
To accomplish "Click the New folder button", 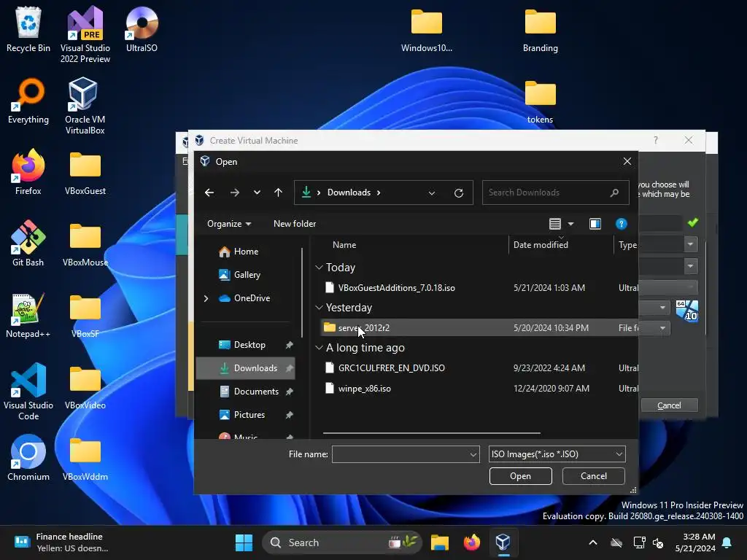I will pos(295,224).
